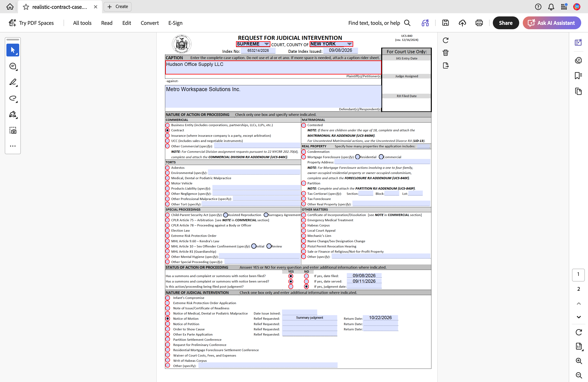Delete page using the trash icon
The width and height of the screenshot is (588, 382).
(x=445, y=53)
